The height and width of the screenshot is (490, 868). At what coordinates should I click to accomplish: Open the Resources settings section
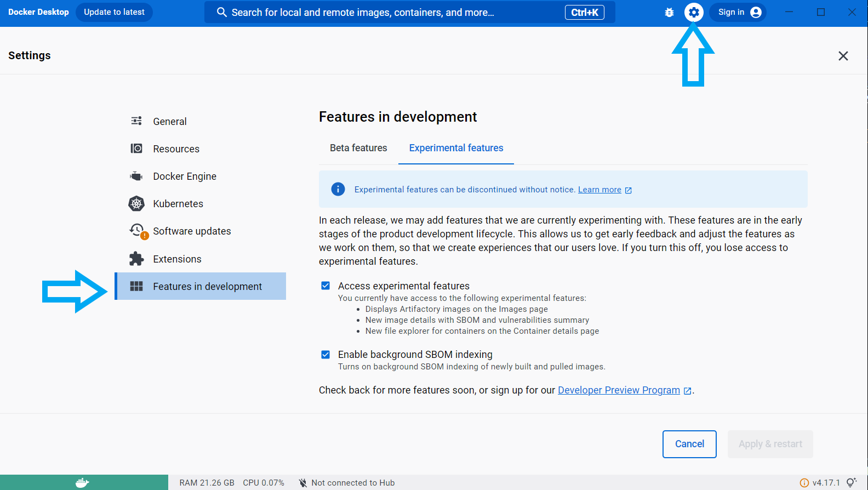[201, 149]
